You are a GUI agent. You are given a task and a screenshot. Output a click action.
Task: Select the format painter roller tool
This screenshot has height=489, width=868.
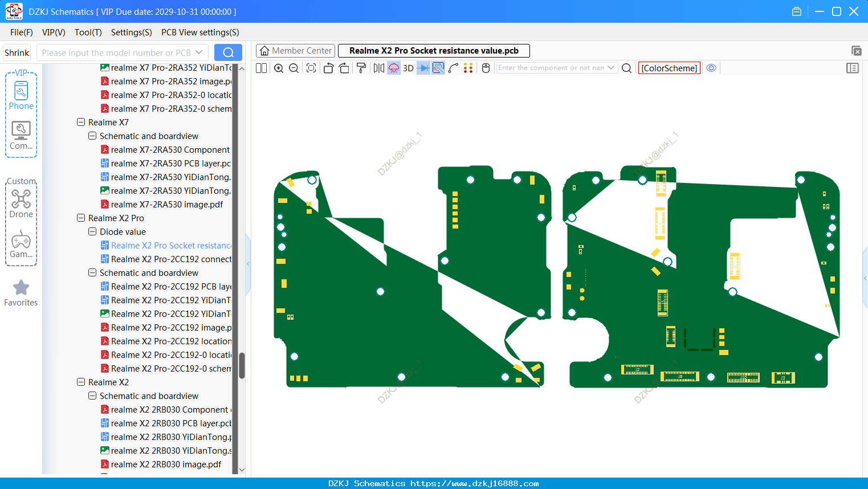(x=361, y=68)
